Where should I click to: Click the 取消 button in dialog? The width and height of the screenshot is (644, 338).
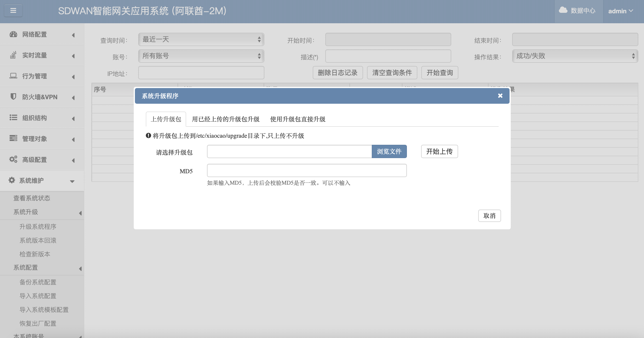click(x=489, y=216)
